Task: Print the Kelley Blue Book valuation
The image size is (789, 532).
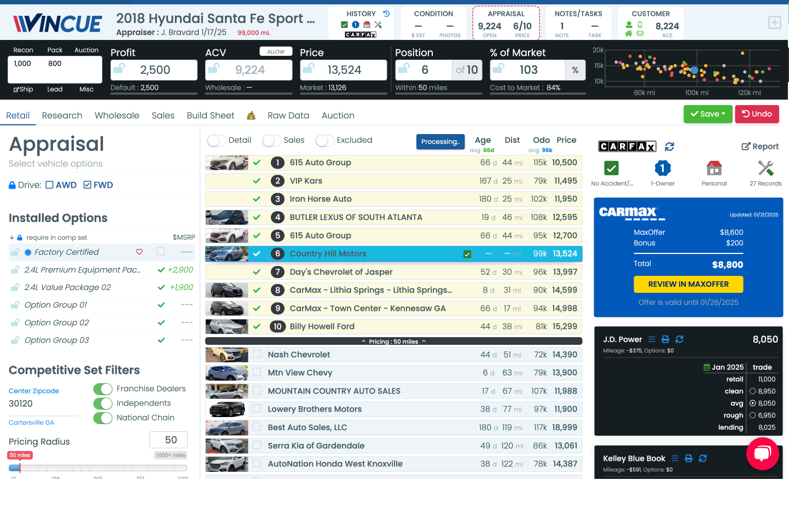Action: 689,458
